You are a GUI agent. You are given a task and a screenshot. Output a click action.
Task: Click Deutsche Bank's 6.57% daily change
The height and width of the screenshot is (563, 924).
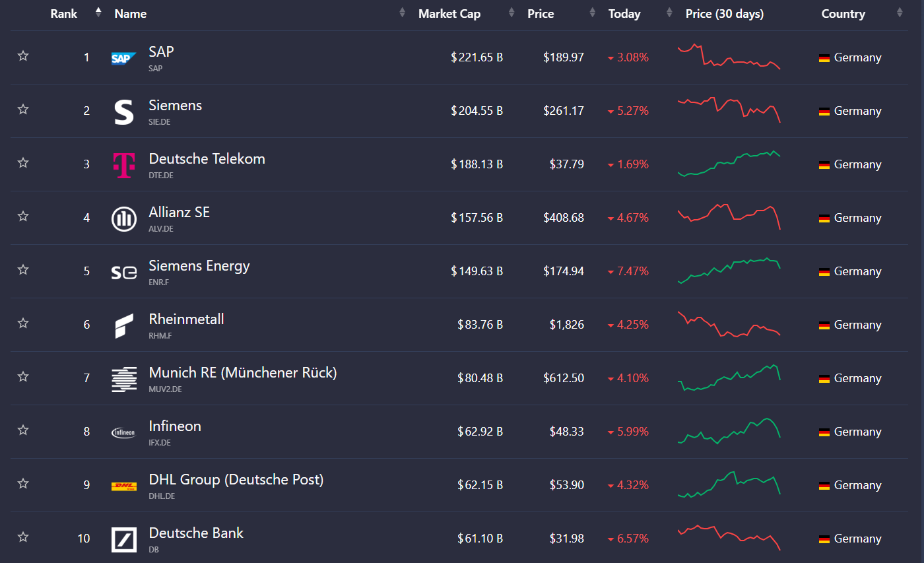click(628, 539)
